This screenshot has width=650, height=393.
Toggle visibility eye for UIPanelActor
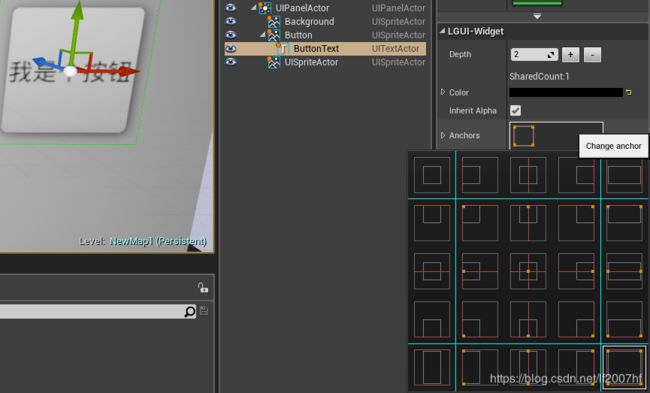click(x=230, y=7)
